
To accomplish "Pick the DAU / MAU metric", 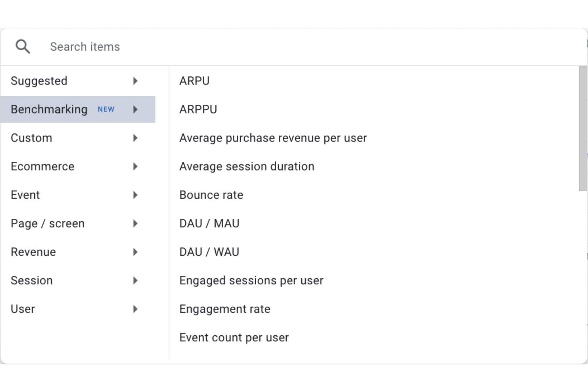I will click(209, 223).
